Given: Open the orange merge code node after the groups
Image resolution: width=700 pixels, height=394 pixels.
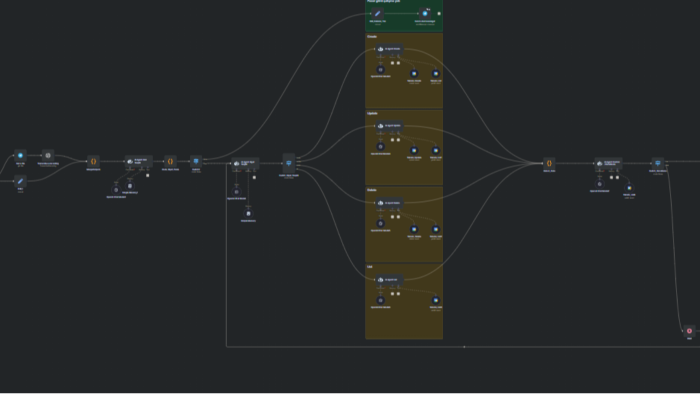Looking at the screenshot, I should [549, 163].
